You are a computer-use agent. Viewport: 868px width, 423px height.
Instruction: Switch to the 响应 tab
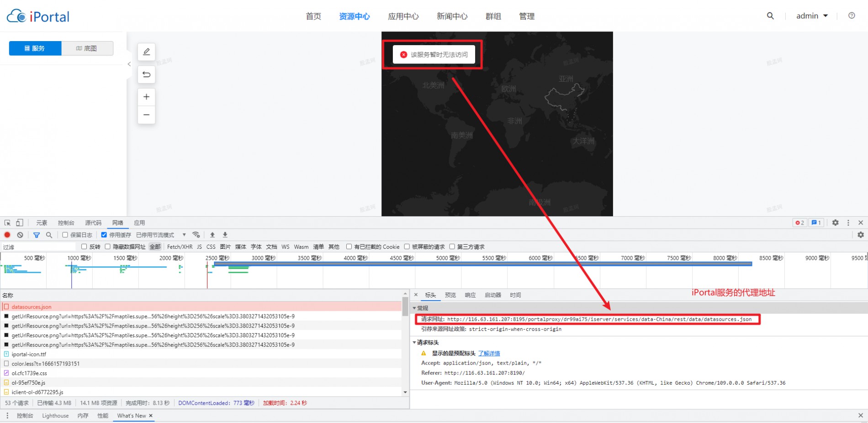coord(470,295)
